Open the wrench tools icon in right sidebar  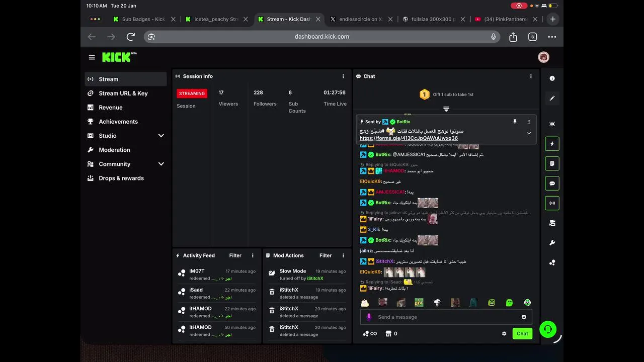click(x=552, y=243)
